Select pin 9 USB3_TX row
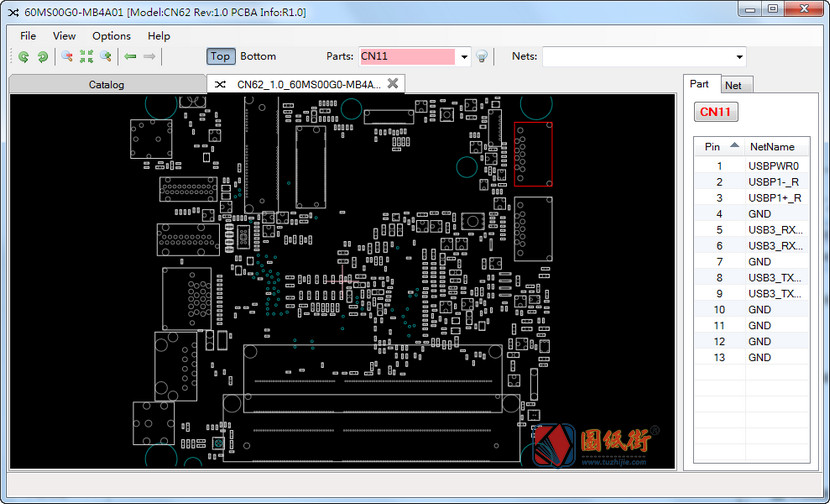Image resolution: width=830 pixels, height=504 pixels. 752,293
